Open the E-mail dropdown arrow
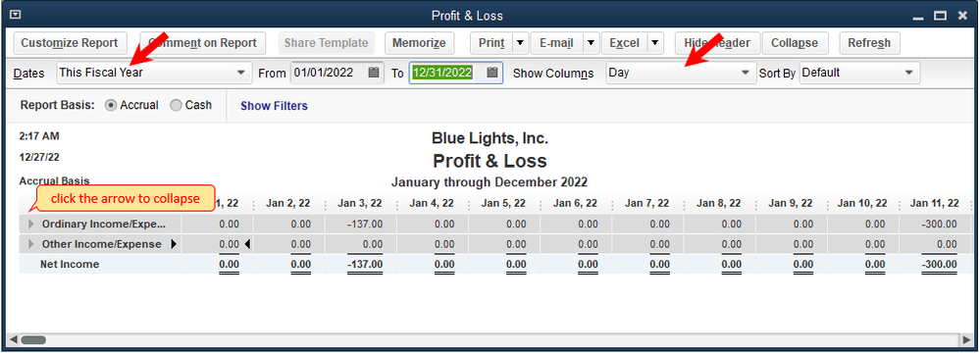Viewport: 980px width, 353px height. pyautogui.click(x=592, y=43)
